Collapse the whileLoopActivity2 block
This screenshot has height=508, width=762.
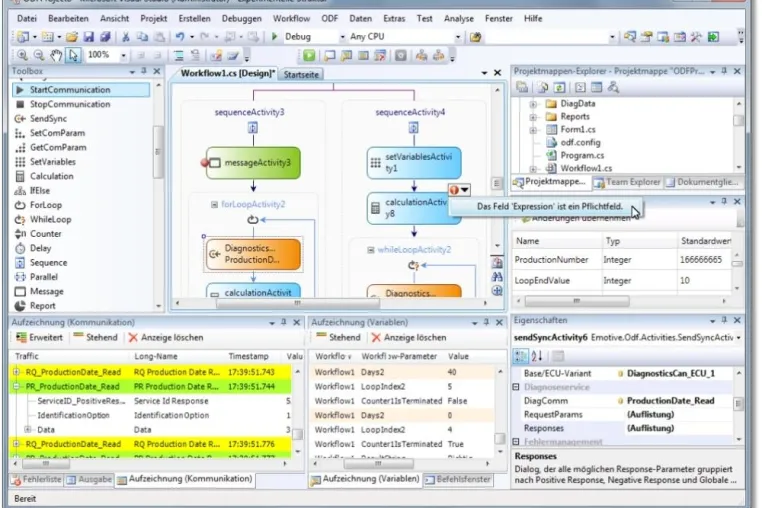click(x=370, y=250)
